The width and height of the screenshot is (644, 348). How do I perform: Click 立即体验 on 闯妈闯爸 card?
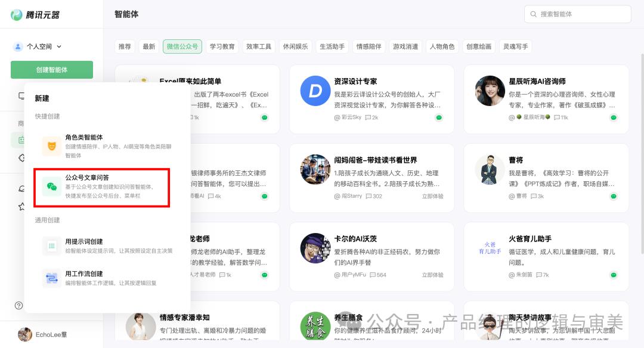pyautogui.click(x=432, y=196)
